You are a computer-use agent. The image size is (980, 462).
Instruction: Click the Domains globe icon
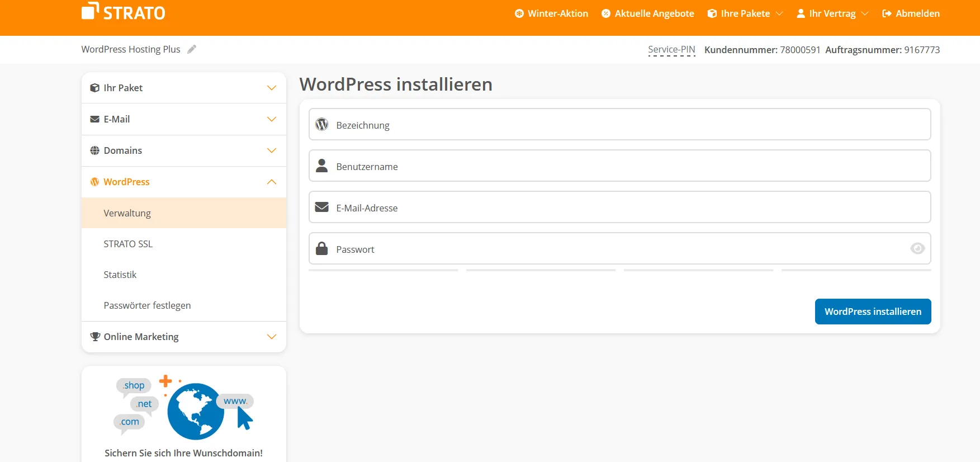(95, 150)
